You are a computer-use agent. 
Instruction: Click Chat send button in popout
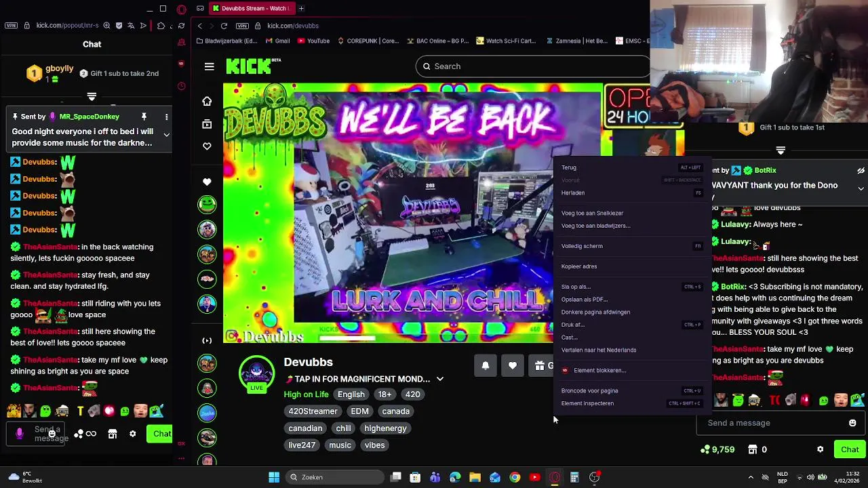(160, 434)
